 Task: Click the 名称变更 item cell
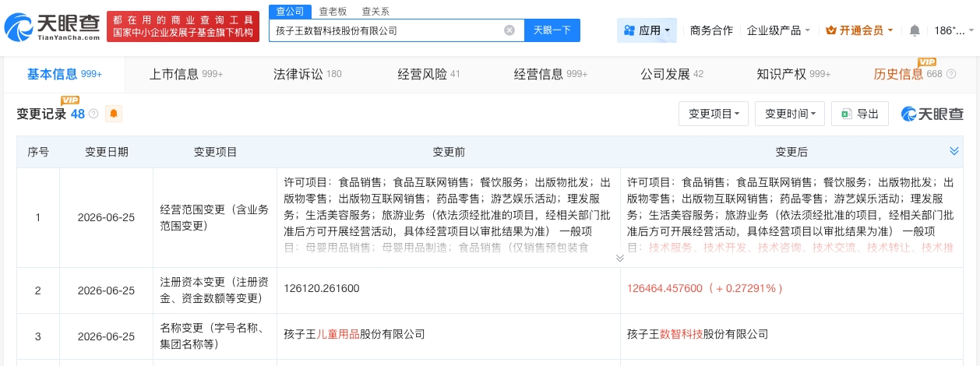tap(216, 336)
